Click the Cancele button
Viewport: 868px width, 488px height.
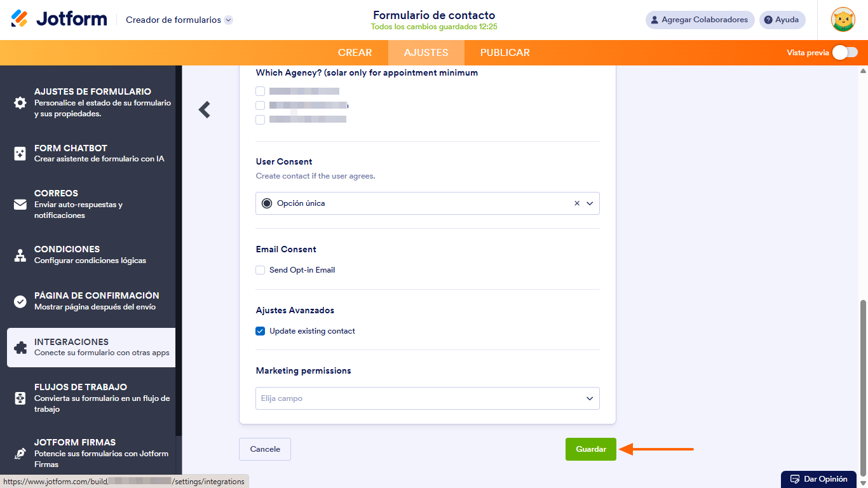point(265,449)
